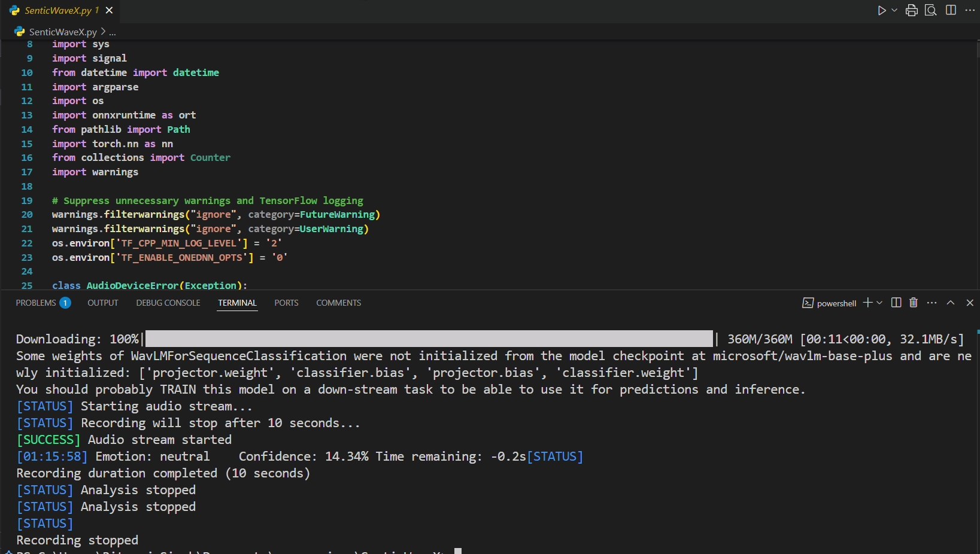Open the COMMENTS panel tab
The image size is (980, 554).
coord(339,303)
